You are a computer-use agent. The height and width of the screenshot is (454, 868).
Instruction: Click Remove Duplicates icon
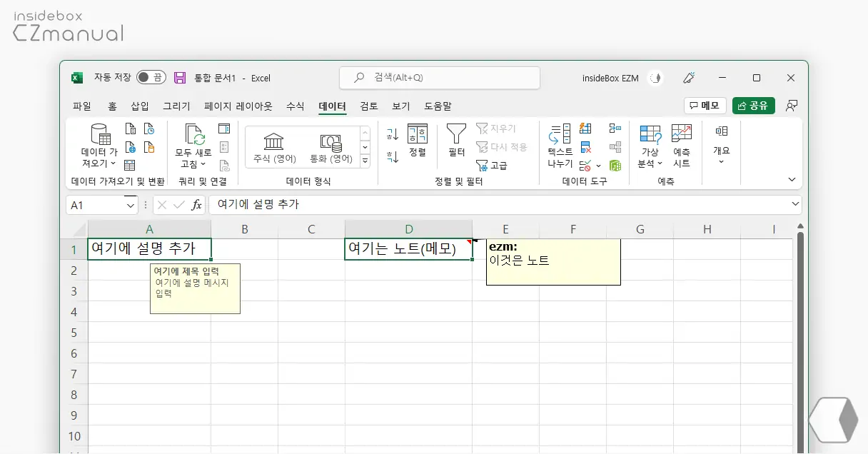pyautogui.click(x=586, y=147)
